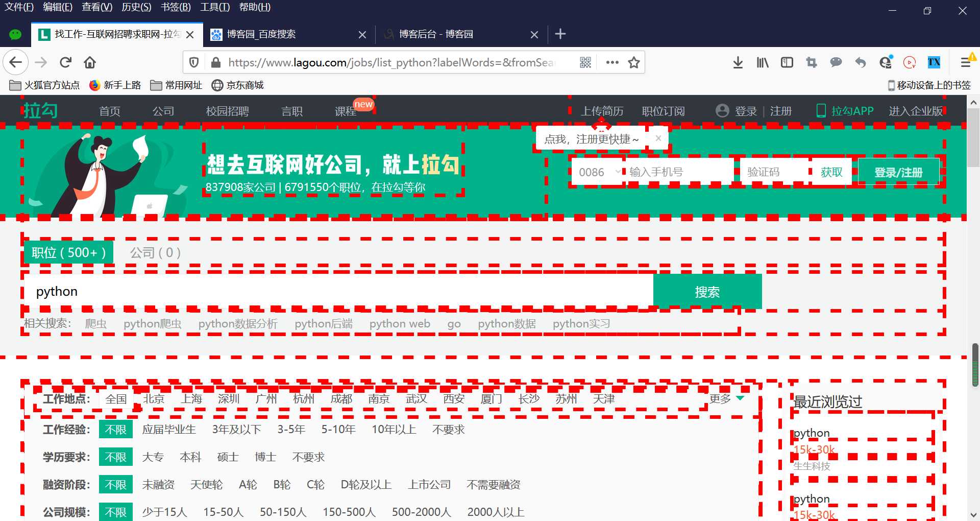The image size is (980, 521).
Task: Open 京东商城 bookmark
Action: pos(238,85)
